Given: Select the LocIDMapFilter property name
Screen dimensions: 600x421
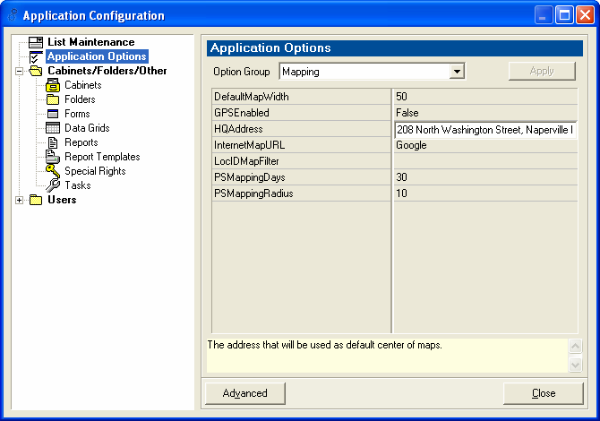Looking at the screenshot, I should pos(246,161).
